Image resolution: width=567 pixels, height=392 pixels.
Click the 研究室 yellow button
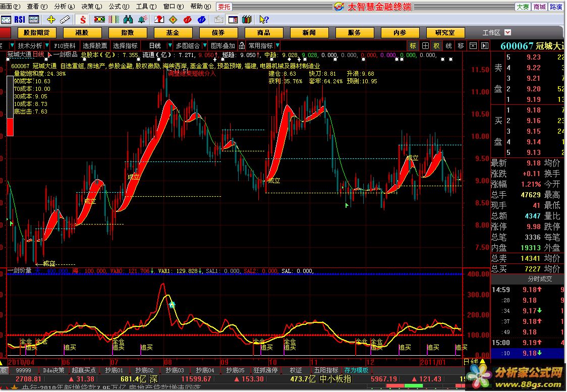coord(445,33)
